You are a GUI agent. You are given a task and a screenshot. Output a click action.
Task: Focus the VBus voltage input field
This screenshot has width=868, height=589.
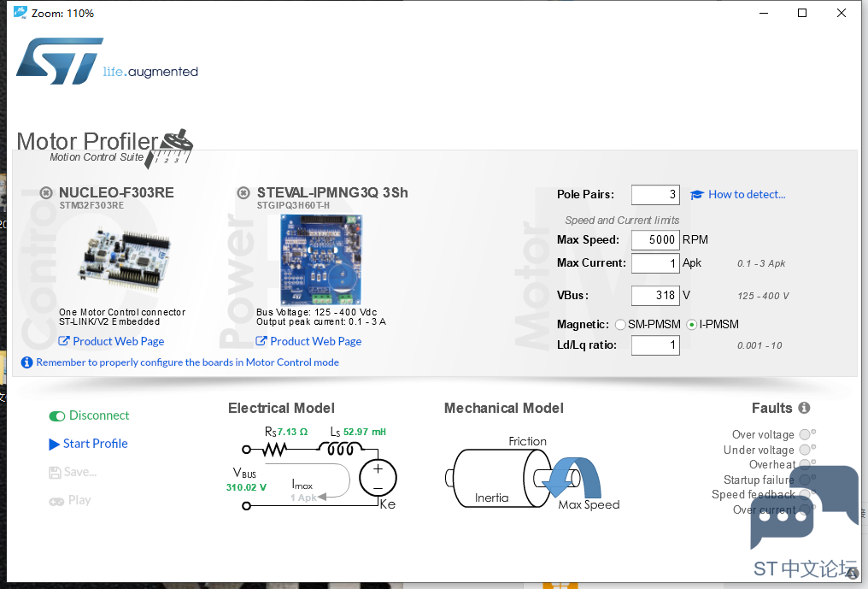(655, 295)
